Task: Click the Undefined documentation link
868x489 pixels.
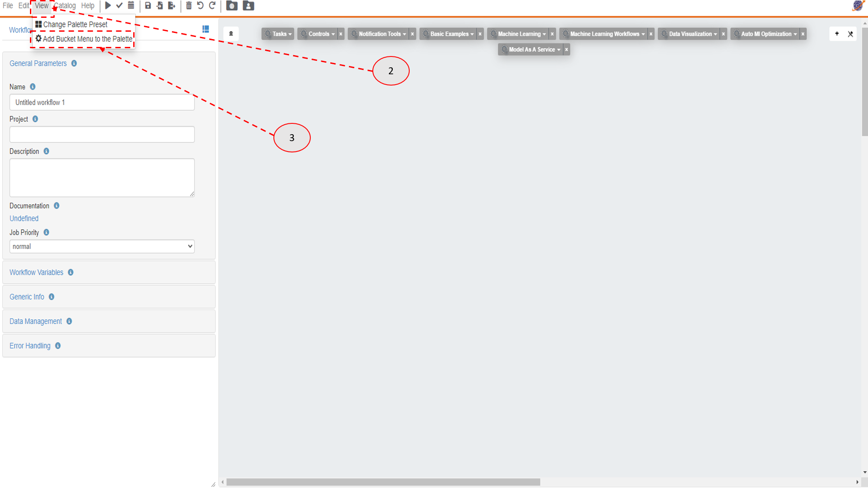Action: (x=24, y=218)
